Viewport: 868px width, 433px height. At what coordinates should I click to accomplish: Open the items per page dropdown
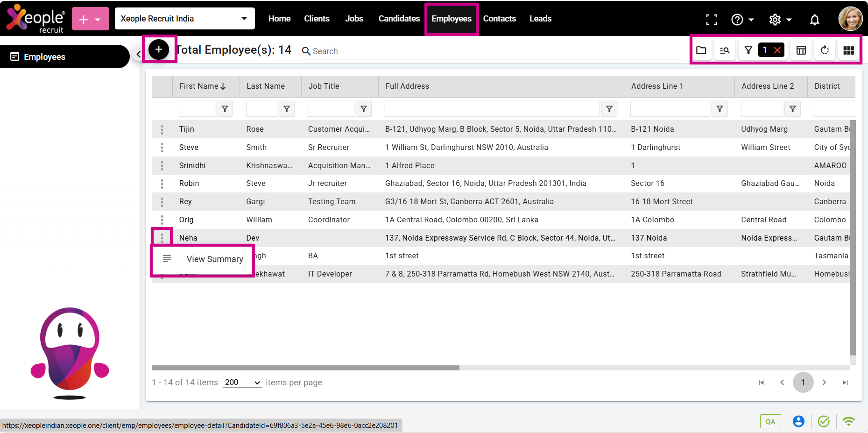[242, 383]
